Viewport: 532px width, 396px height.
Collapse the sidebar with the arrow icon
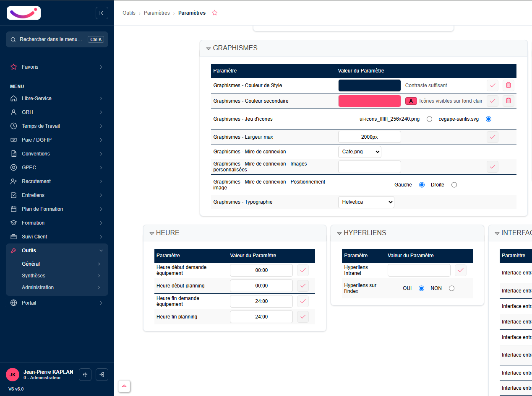tap(102, 13)
